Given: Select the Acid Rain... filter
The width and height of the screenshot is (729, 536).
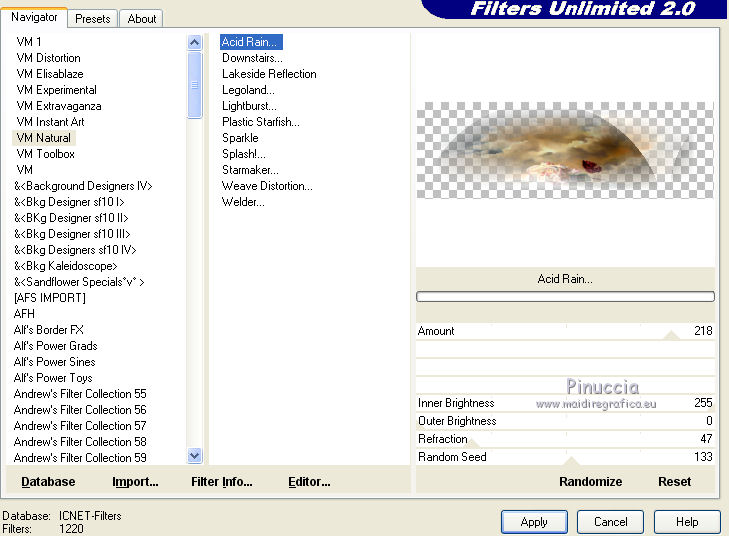Looking at the screenshot, I should 251,42.
